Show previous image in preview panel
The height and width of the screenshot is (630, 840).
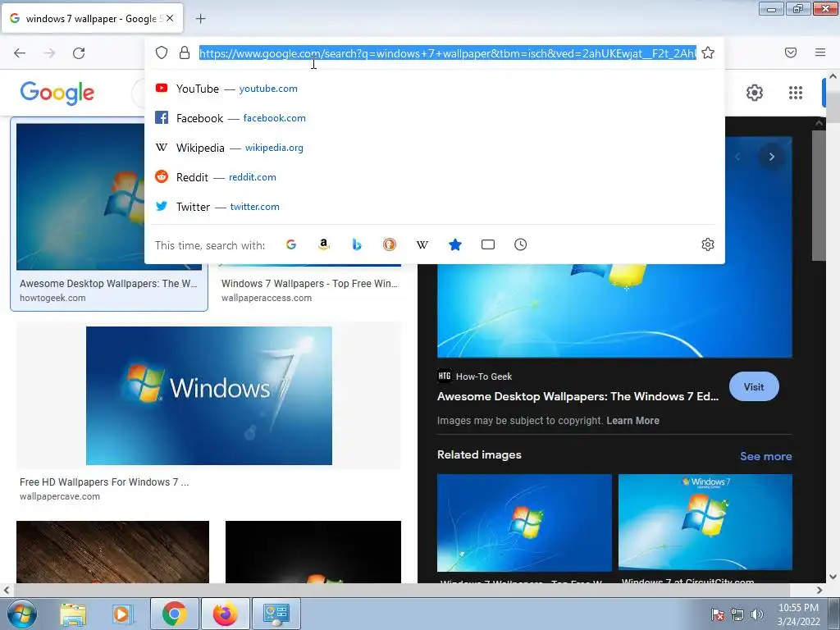[x=737, y=157]
